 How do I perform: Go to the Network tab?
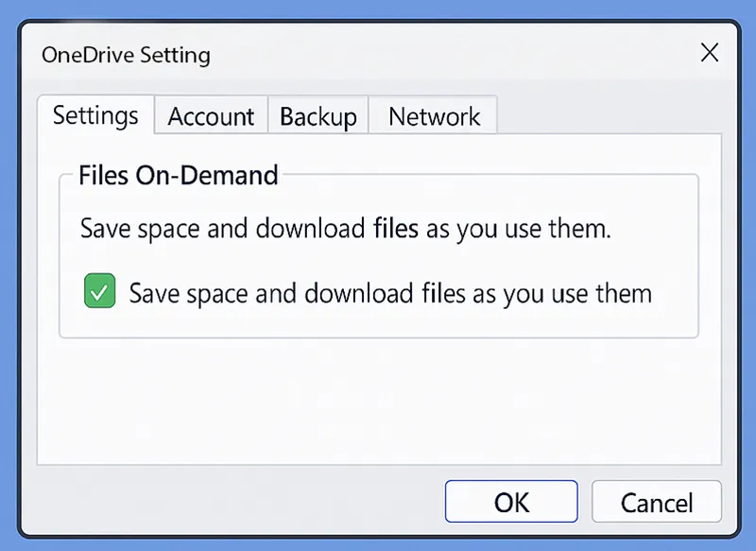434,116
